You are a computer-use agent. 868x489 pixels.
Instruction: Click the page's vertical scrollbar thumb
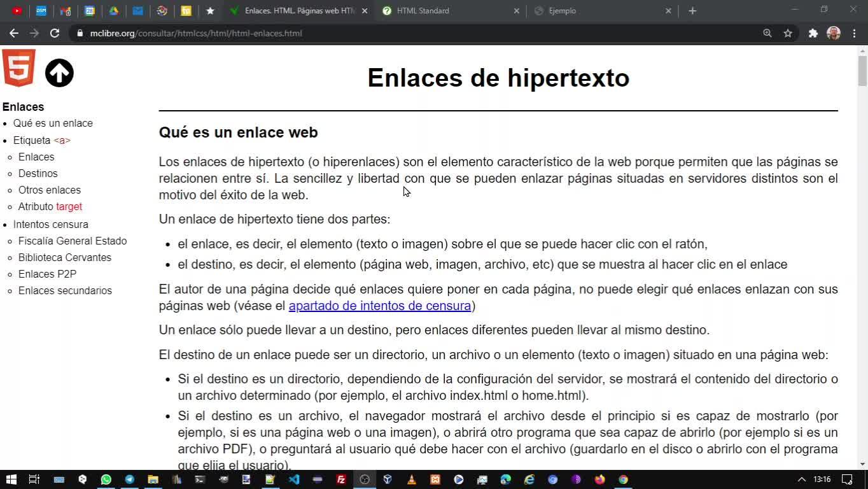pyautogui.click(x=862, y=70)
